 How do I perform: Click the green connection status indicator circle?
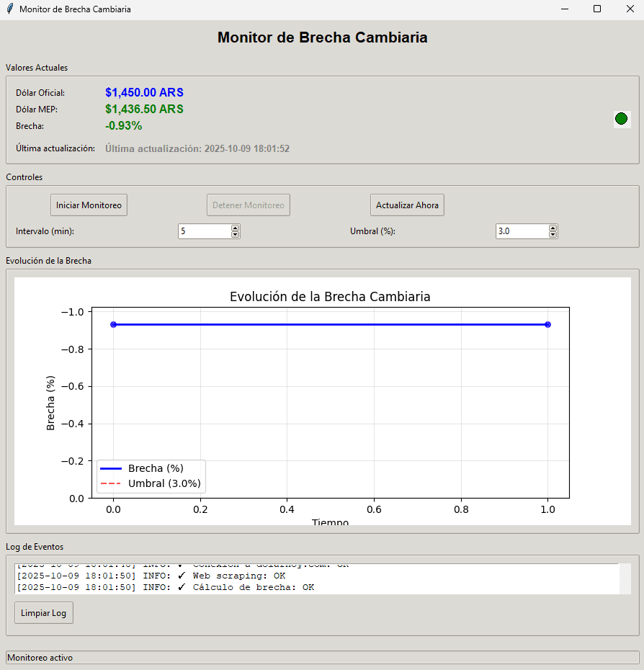(621, 118)
